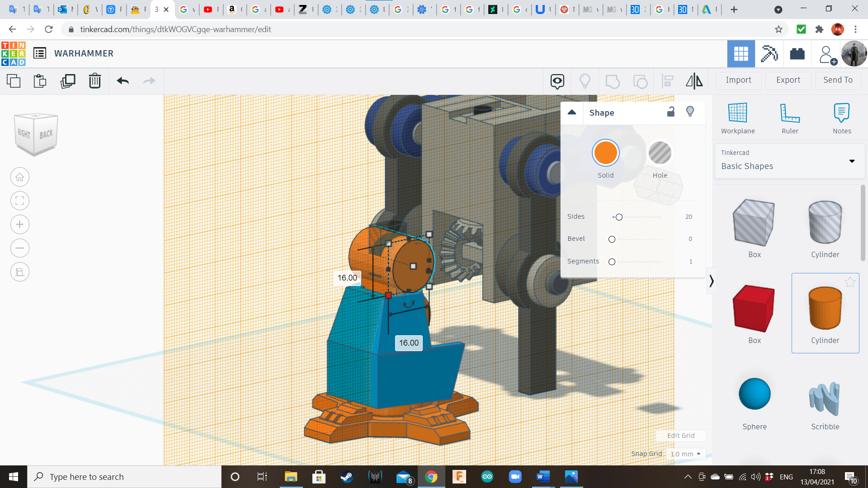Delete selected shape with trash icon
Image resolution: width=868 pixels, height=488 pixels.
click(95, 81)
